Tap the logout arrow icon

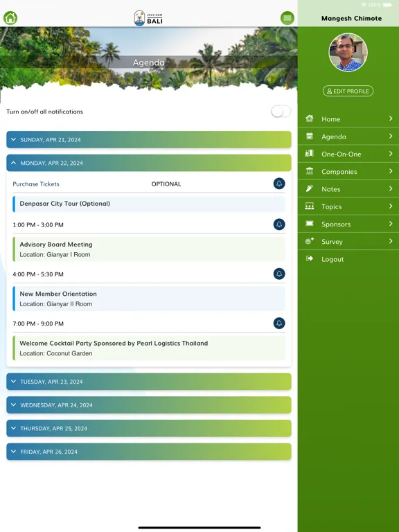pos(310,258)
